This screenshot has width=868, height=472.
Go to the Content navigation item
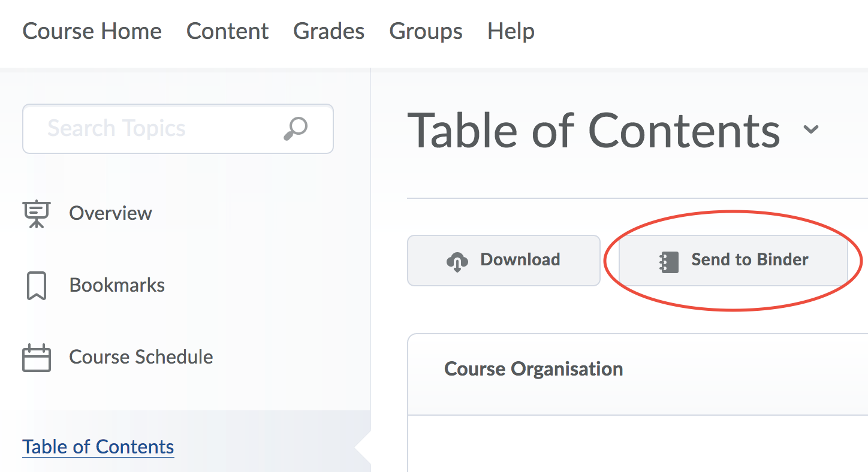[227, 31]
